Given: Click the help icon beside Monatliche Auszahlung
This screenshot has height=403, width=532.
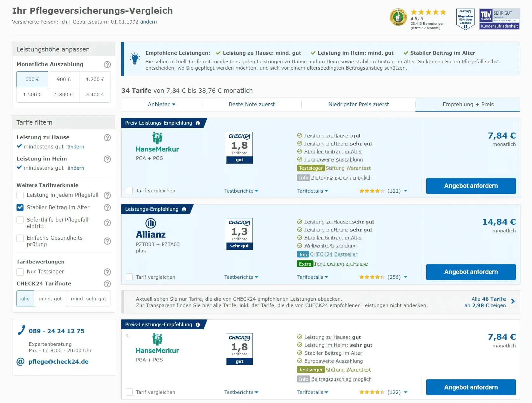Looking at the screenshot, I should click(107, 64).
